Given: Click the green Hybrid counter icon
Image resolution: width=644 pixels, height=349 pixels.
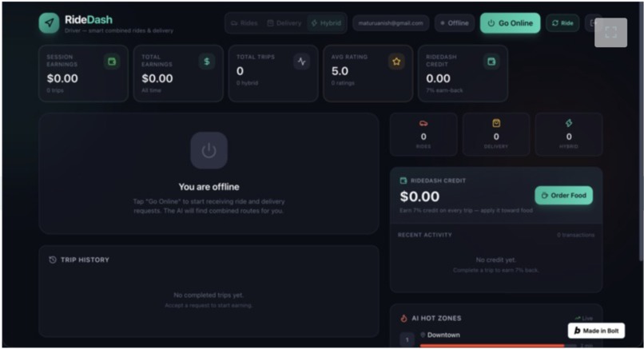Looking at the screenshot, I should point(569,123).
